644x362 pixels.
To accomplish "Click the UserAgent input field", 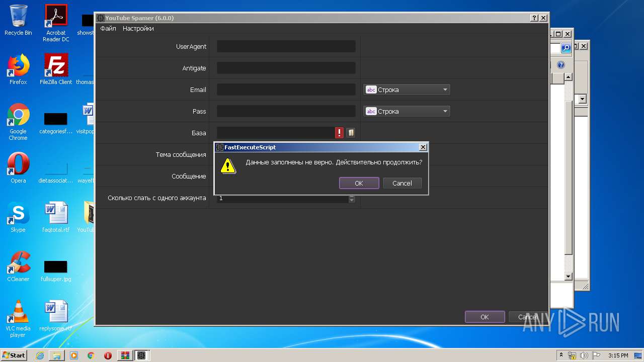I will tap(286, 46).
